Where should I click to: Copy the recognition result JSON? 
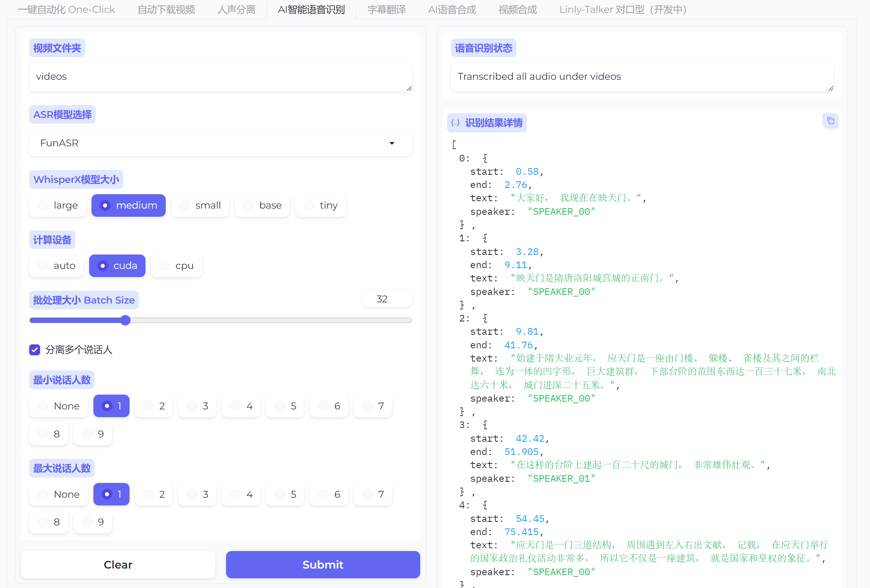tap(830, 121)
